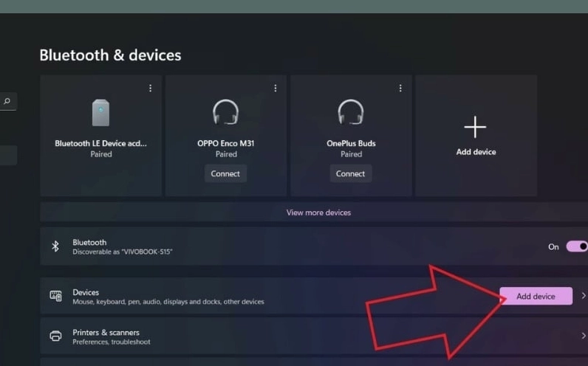Image resolution: width=588 pixels, height=366 pixels.
Task: Expand the Printers & scanners row chevron
Action: click(x=584, y=336)
